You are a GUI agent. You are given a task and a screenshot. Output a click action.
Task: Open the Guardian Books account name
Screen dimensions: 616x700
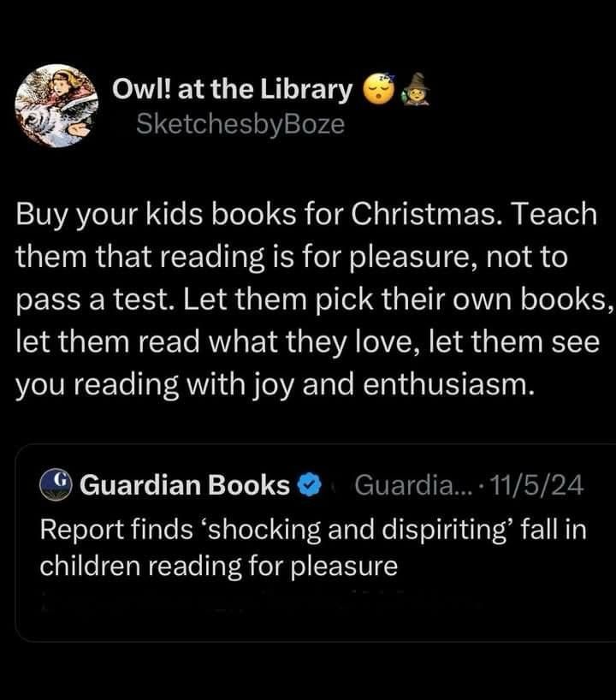point(185,485)
